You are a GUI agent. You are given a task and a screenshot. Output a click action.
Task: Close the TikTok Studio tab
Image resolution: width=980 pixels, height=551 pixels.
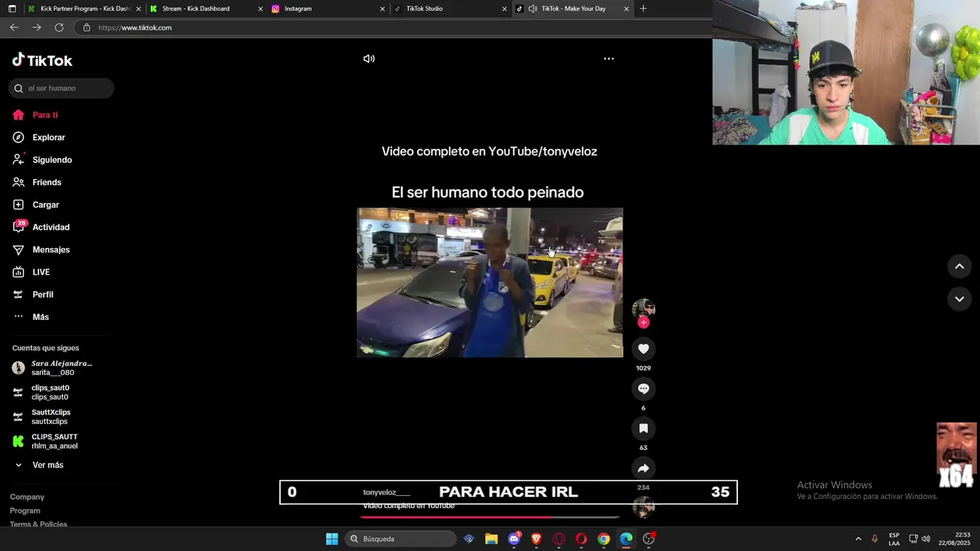[x=505, y=9]
